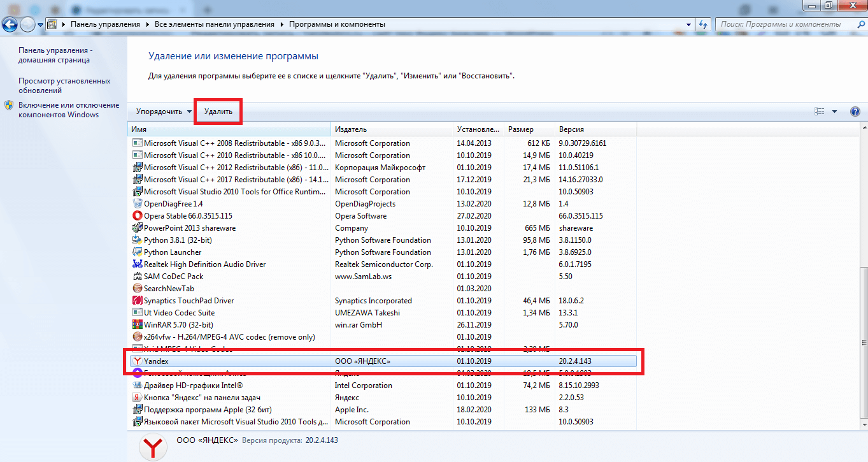This screenshot has width=868, height=462.
Task: Go back with the navigation arrow
Action: point(10,24)
